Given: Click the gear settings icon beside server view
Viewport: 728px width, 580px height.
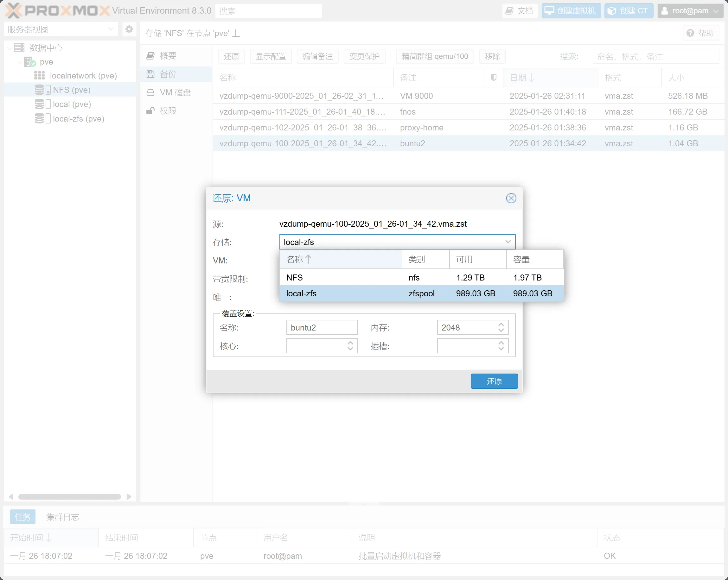Looking at the screenshot, I should coord(129,29).
